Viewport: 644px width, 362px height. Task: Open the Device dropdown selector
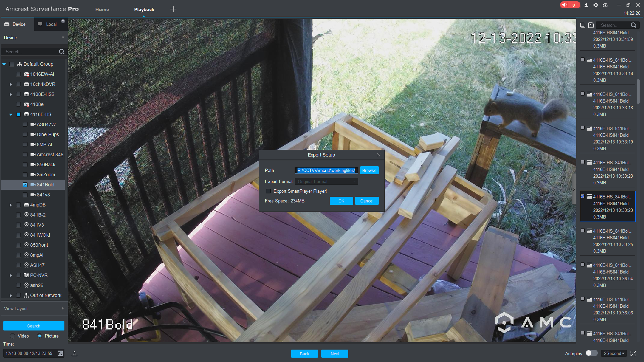point(34,38)
